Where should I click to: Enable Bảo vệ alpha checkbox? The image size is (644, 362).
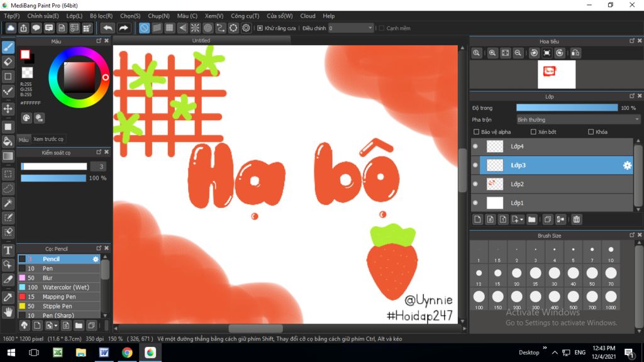[477, 132]
